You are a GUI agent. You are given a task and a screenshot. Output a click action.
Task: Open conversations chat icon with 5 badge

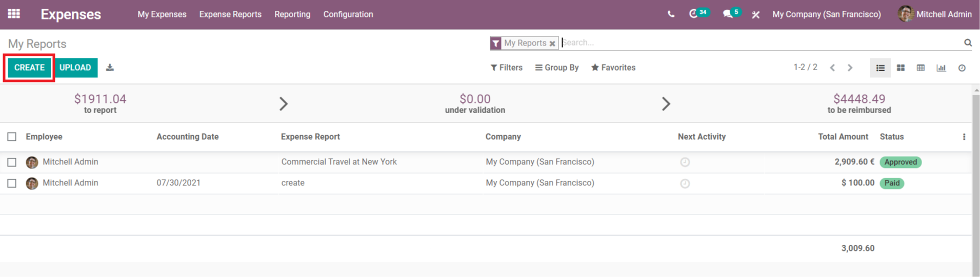coord(732,13)
